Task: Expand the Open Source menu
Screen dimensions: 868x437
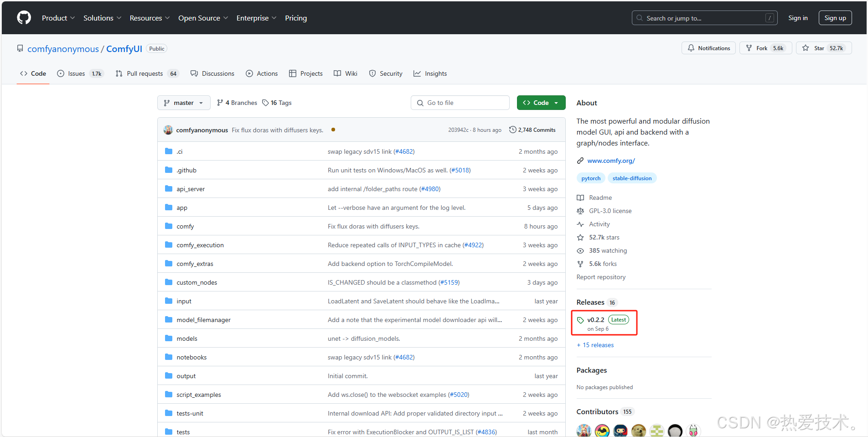Action: coord(203,18)
